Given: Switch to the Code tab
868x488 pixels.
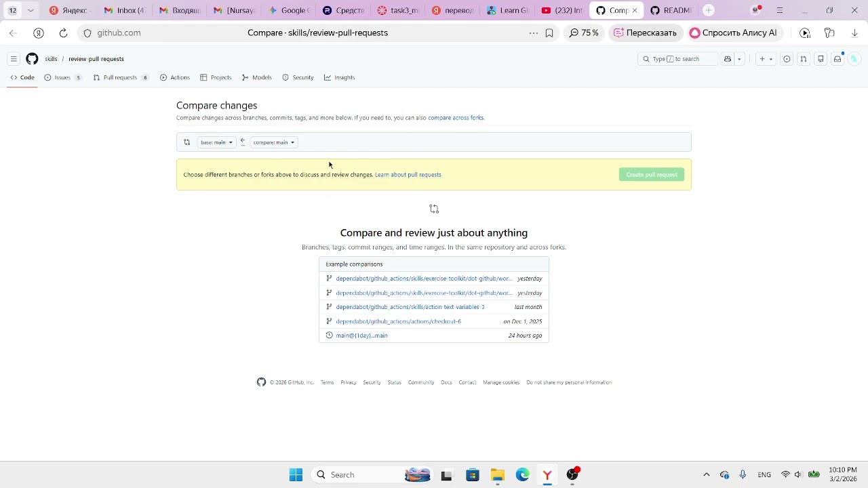Looking at the screenshot, I should [22, 77].
